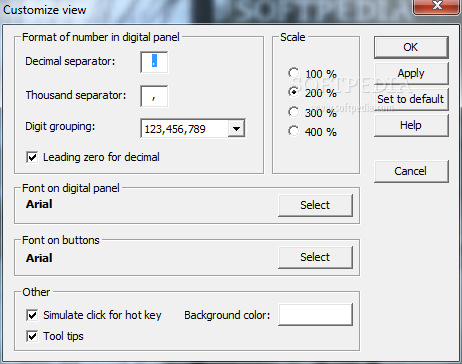This screenshot has width=462, height=364.
Task: Click the Decimal separator input field
Action: 154,62
